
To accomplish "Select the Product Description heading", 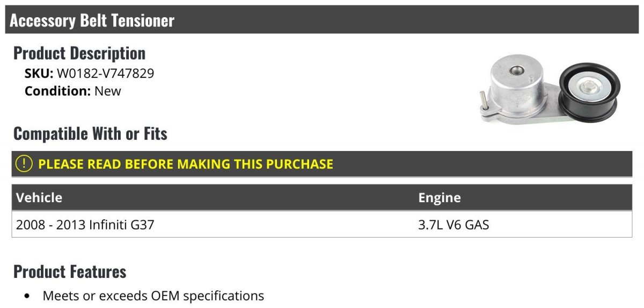I will 79,53.
